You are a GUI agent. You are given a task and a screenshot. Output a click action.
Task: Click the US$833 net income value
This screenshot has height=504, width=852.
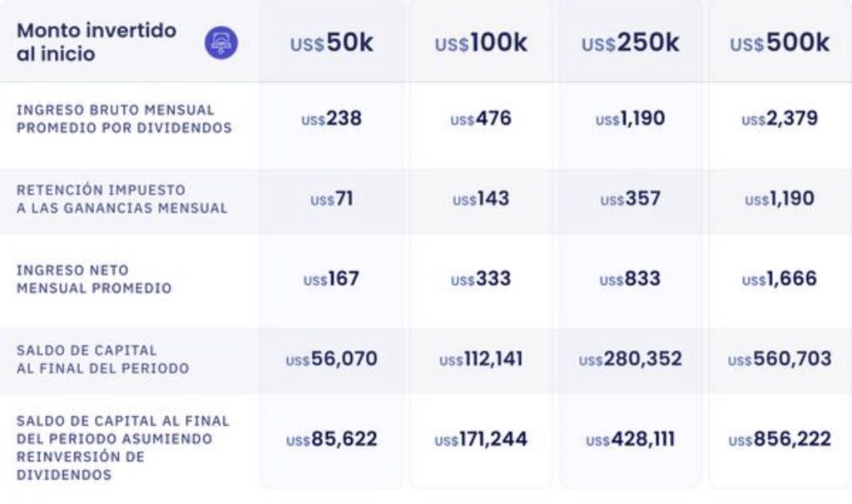(631, 279)
